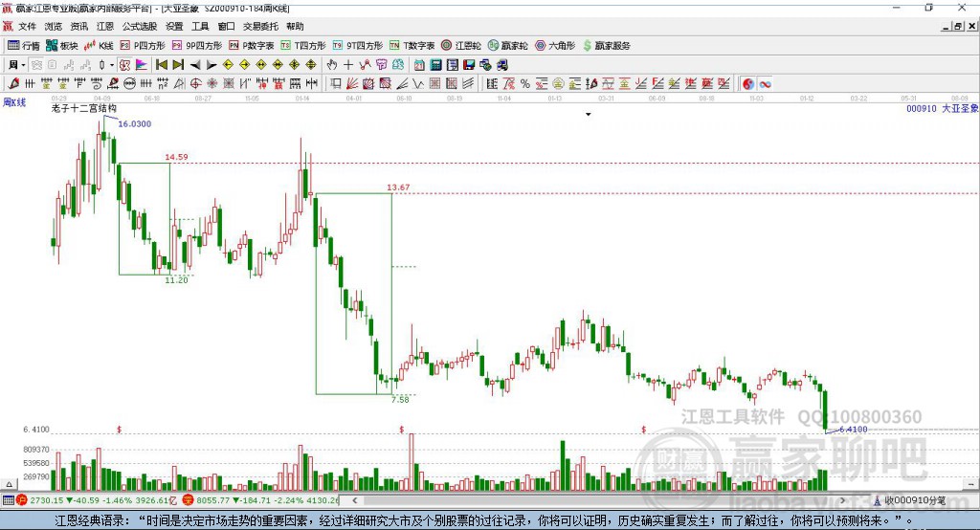Viewport: 980px width, 530px height.
Task: Click the 老子十二宫结构 chart label
Action: pos(84,108)
